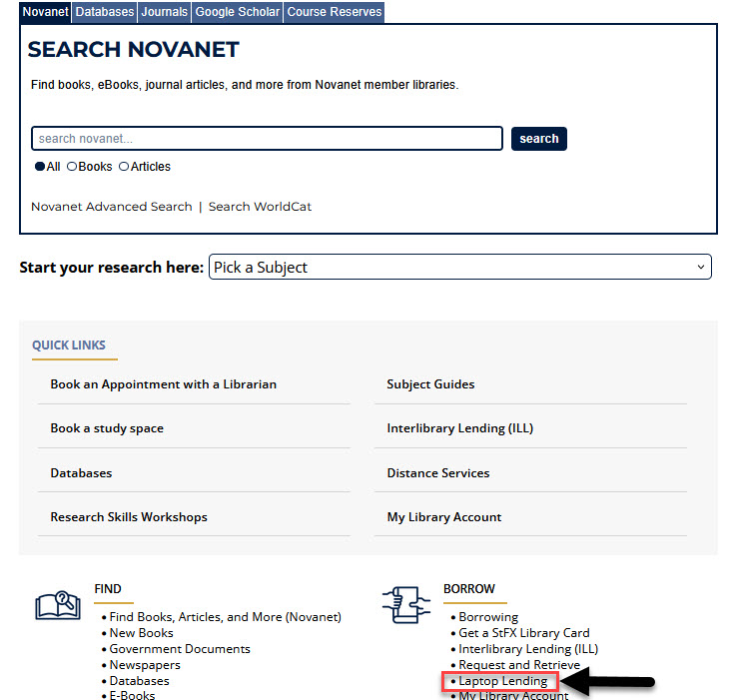Switch to the Databases tab
This screenshot has width=730, height=700.
105,12
